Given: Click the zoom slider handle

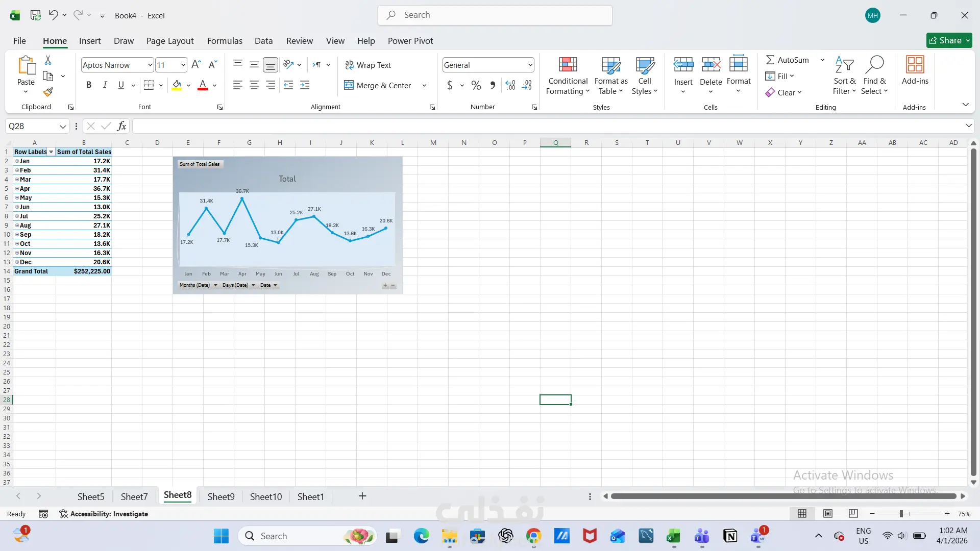Looking at the screenshot, I should point(901,514).
